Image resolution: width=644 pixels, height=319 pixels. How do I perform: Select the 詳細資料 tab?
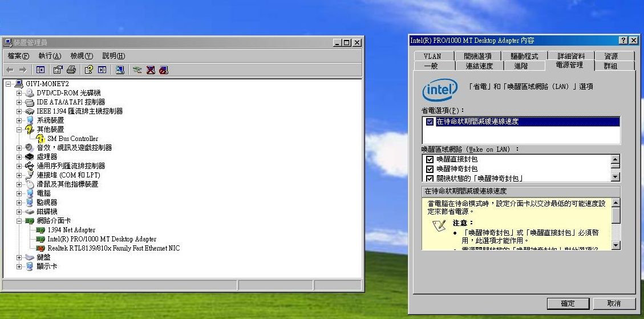tap(571, 56)
